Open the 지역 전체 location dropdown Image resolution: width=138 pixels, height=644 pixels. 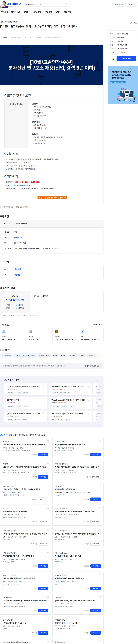(30, 4)
